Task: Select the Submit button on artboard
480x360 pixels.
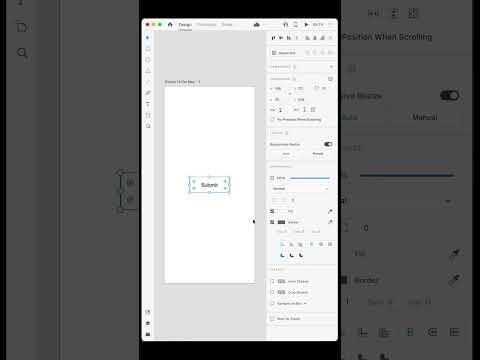Action: tap(209, 185)
